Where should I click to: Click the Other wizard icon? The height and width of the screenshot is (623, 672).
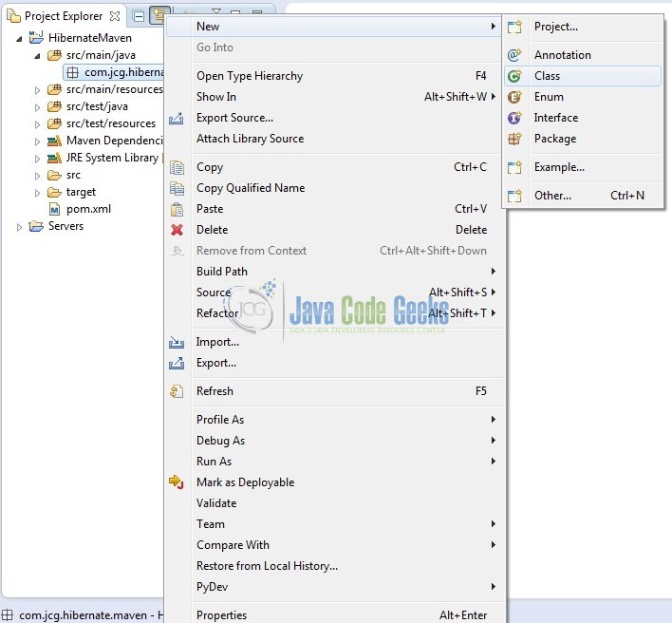click(x=514, y=196)
